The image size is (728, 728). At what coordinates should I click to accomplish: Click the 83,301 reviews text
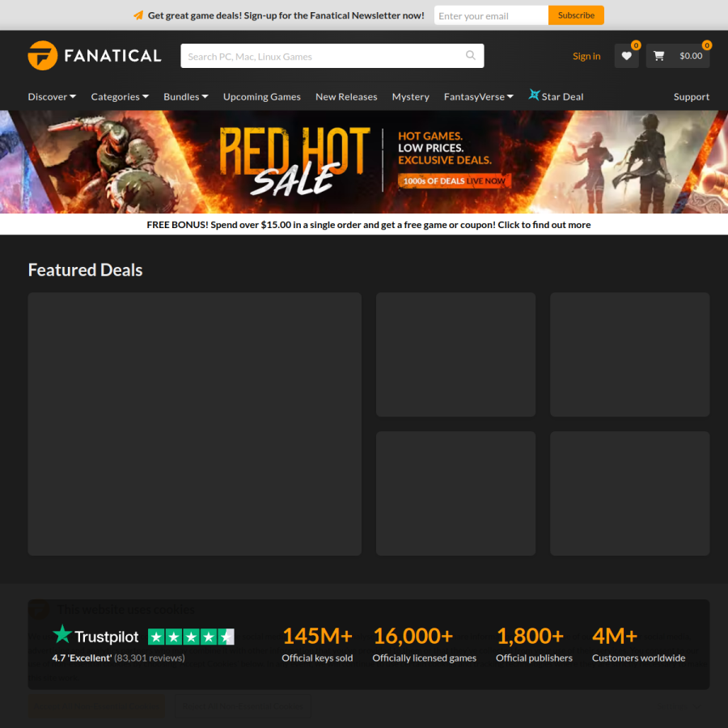coord(150,658)
